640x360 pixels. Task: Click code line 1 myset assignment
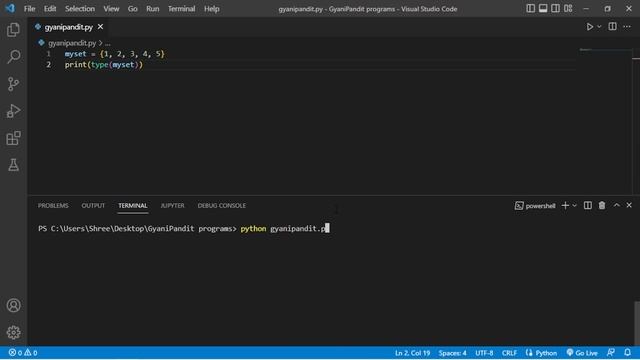[114, 54]
